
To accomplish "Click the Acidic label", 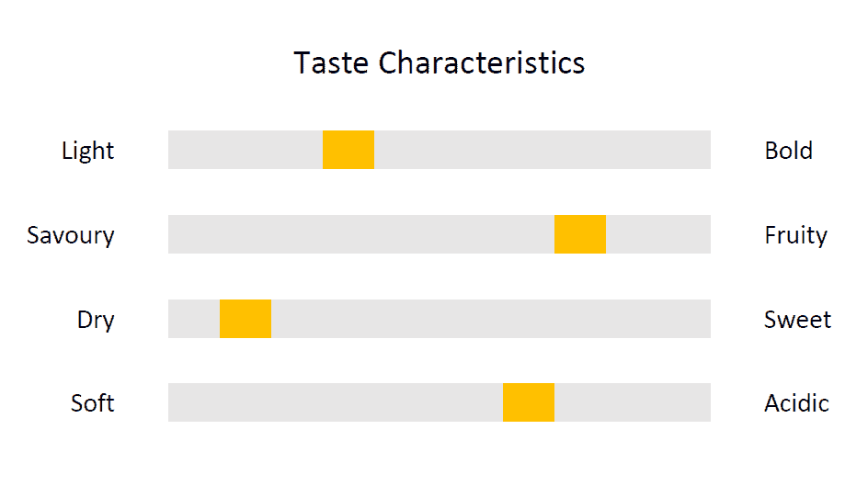I will [x=796, y=403].
